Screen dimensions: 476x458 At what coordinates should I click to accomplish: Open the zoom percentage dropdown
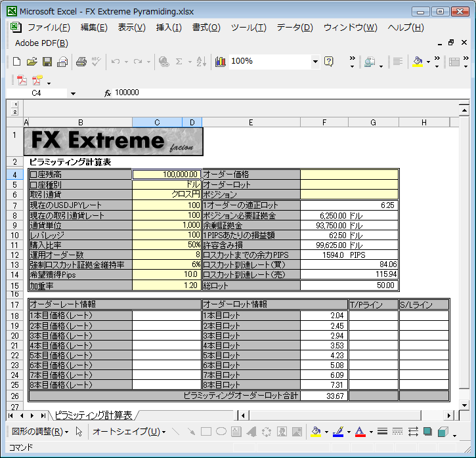315,62
